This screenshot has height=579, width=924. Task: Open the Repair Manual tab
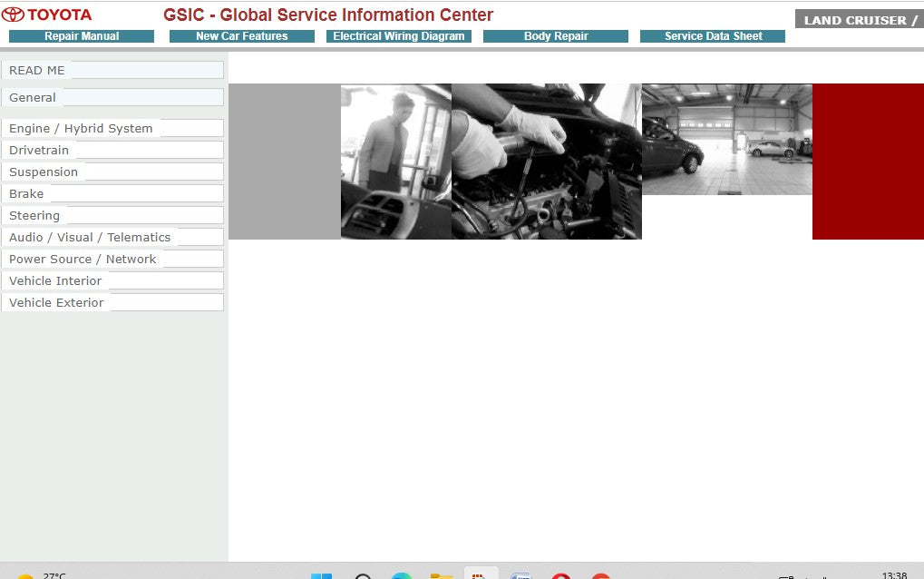pyautogui.click(x=82, y=36)
